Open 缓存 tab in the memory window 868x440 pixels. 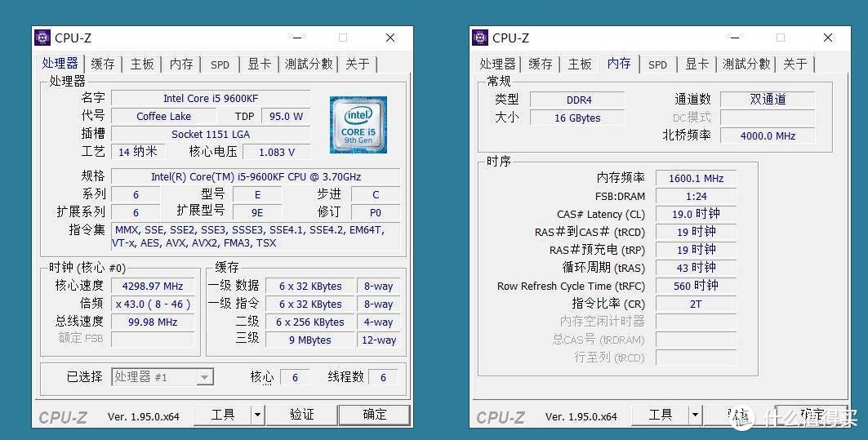click(541, 64)
